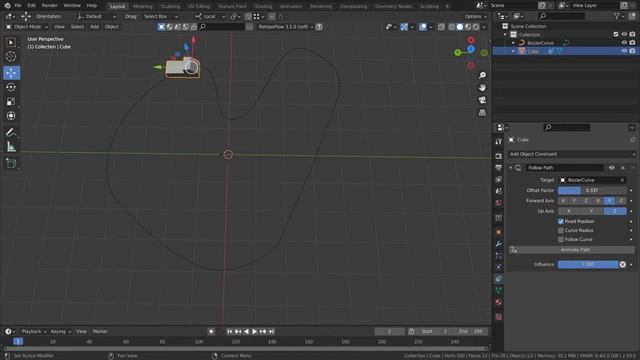Collapse the Collection in outliner
Image resolution: width=640 pixels, height=360 pixels.
tap(505, 35)
